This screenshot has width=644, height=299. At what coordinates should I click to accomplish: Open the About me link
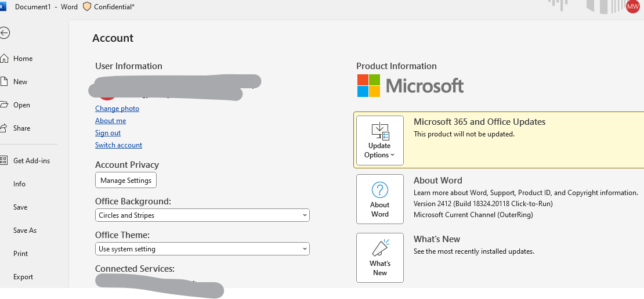coord(110,121)
